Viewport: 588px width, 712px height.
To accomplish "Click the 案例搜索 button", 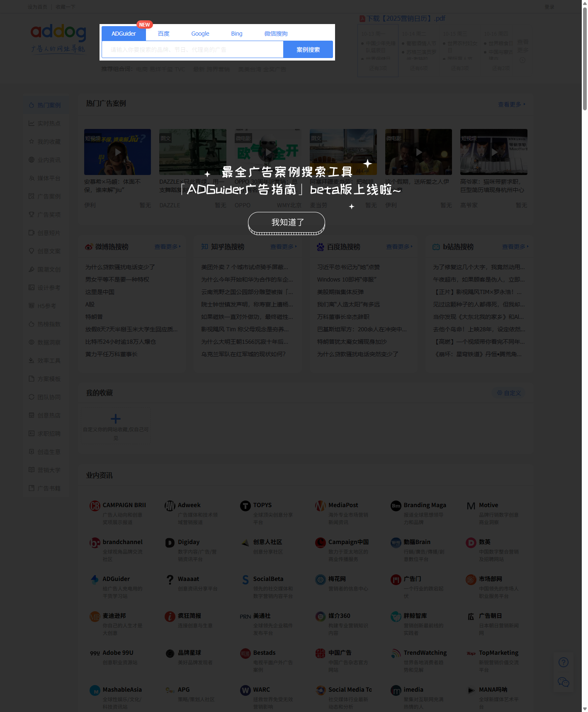I will tap(308, 49).
